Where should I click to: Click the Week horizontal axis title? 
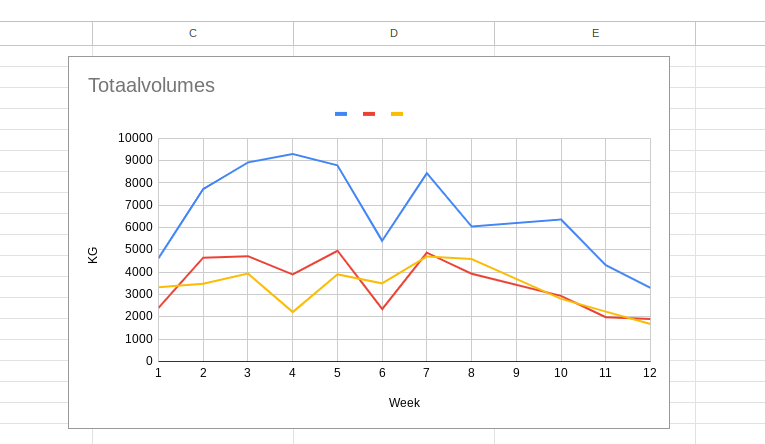click(x=404, y=403)
